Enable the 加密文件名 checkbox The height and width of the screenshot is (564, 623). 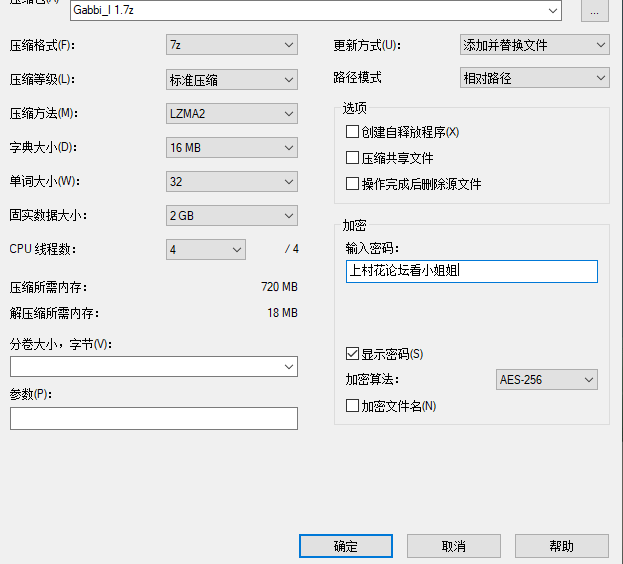click(x=352, y=406)
